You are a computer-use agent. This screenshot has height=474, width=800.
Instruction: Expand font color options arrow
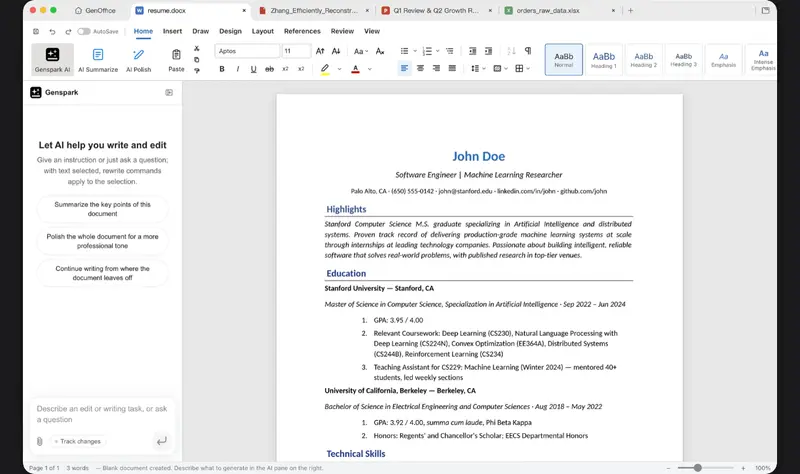click(370, 69)
